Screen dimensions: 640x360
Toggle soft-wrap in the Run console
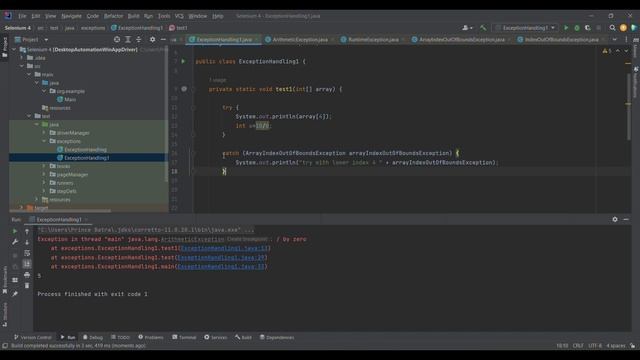click(x=27, y=253)
